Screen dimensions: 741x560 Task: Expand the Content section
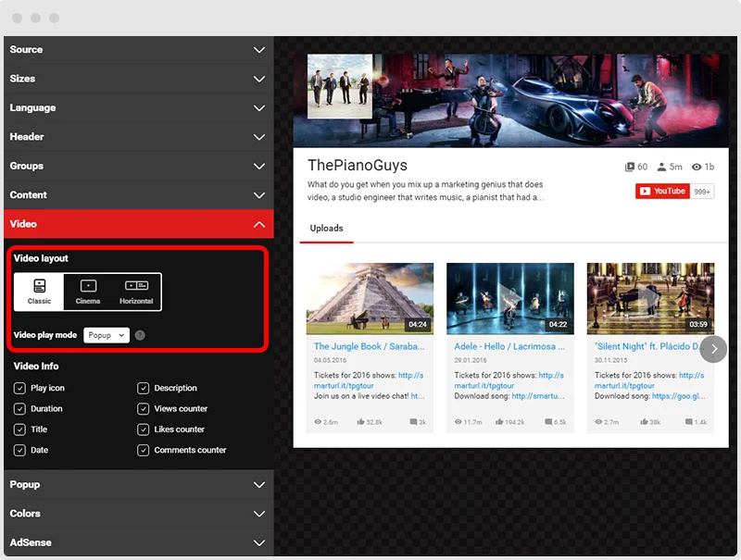[138, 195]
